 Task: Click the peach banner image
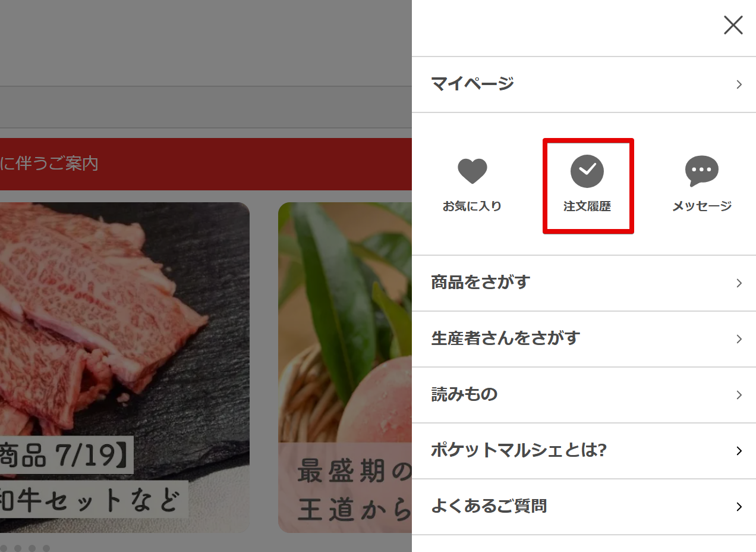[x=345, y=368]
